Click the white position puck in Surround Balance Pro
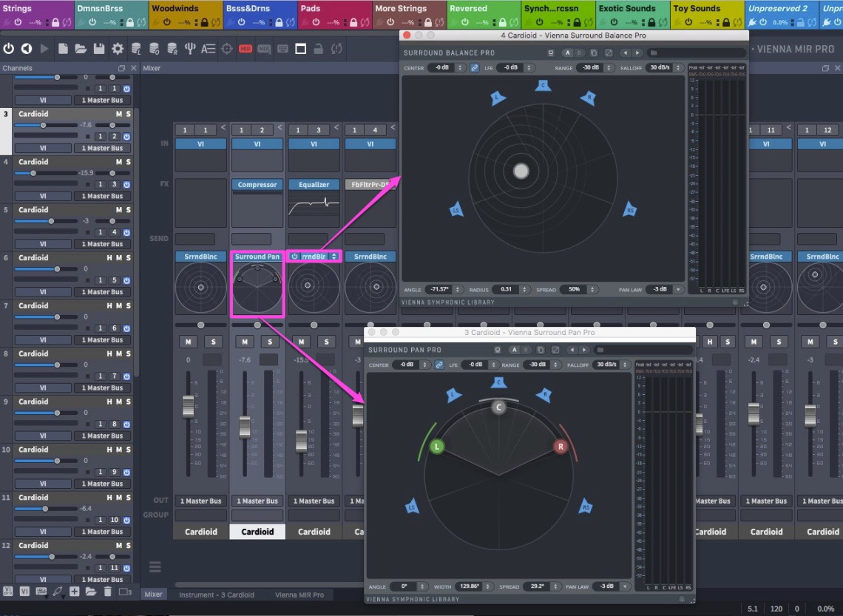 [521, 171]
